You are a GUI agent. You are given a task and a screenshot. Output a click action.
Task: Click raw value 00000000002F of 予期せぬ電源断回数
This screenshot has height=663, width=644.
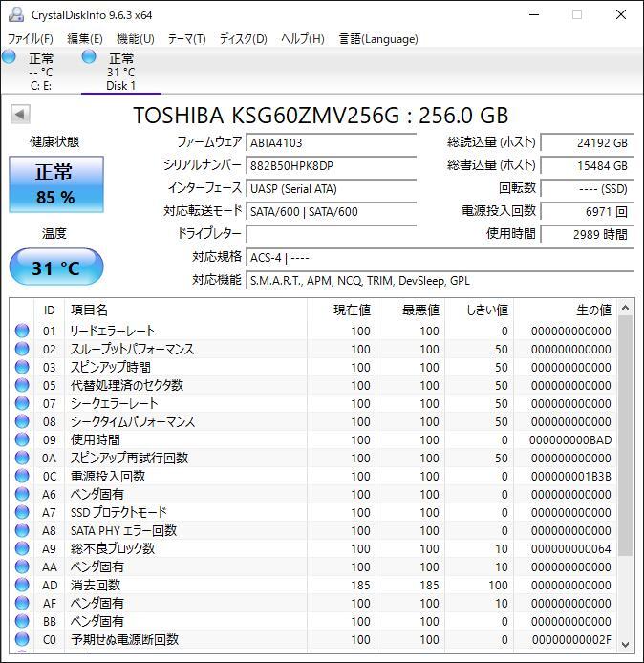coord(571,640)
